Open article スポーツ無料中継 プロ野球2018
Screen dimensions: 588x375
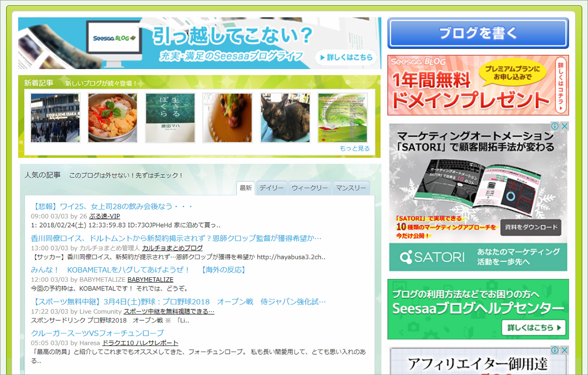click(x=178, y=302)
